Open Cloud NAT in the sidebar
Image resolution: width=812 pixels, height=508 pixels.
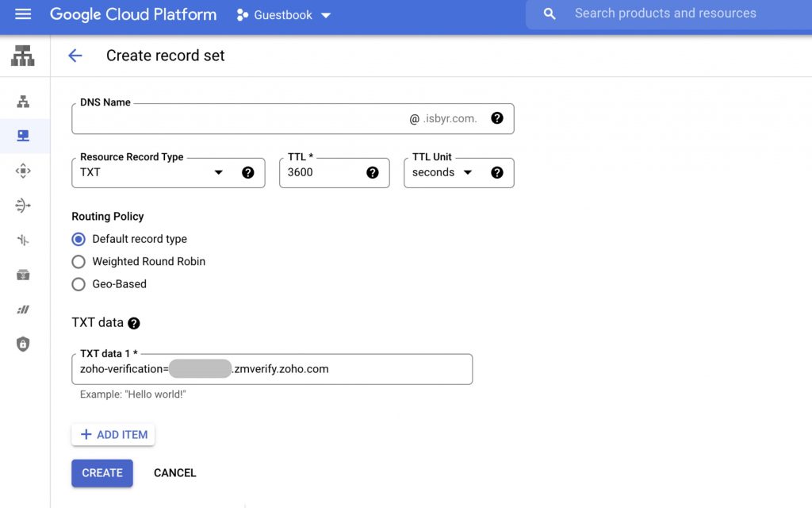pos(23,206)
